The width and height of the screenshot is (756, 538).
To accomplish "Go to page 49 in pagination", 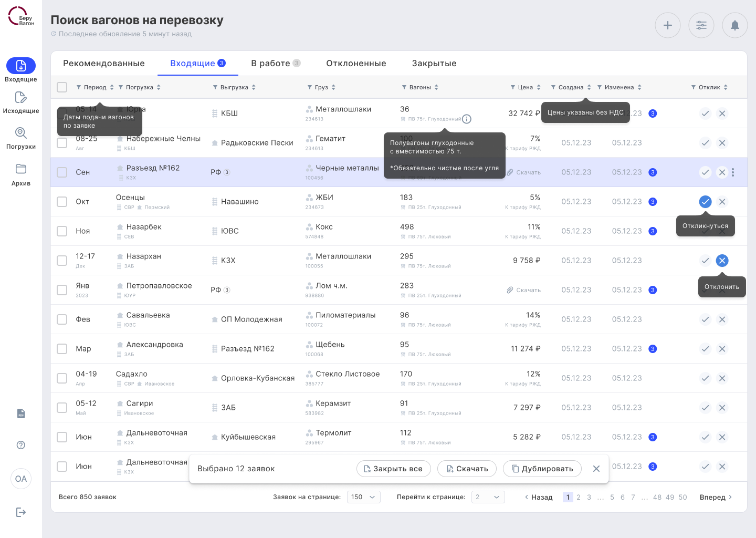I will 670,497.
